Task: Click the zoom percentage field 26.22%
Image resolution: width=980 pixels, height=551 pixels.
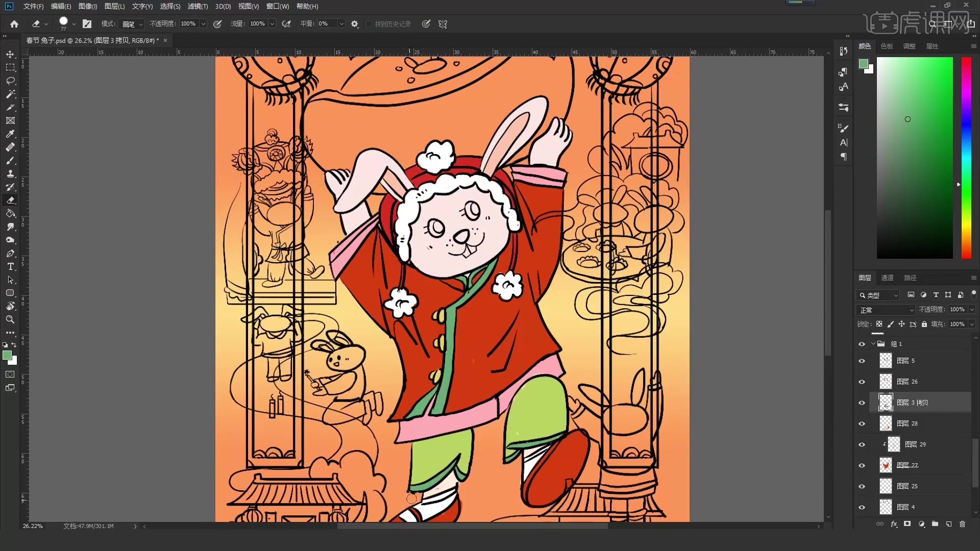Action: (x=33, y=526)
